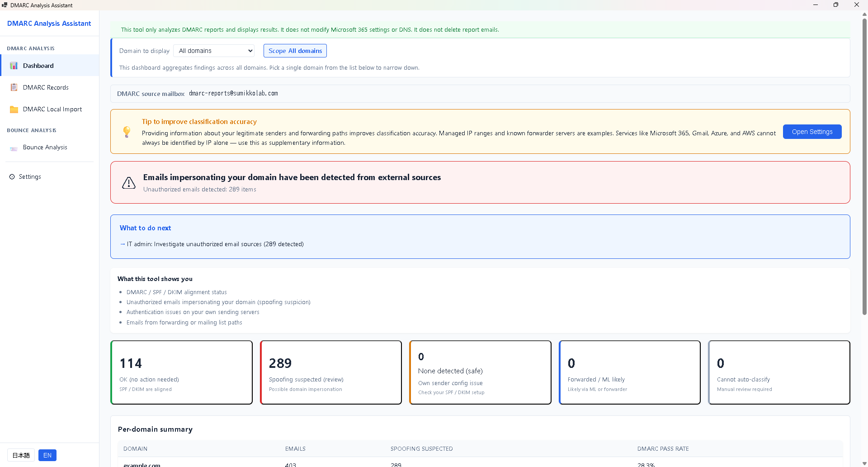Click the green read-only notice banner
The height and width of the screenshot is (467, 868).
tap(480, 29)
